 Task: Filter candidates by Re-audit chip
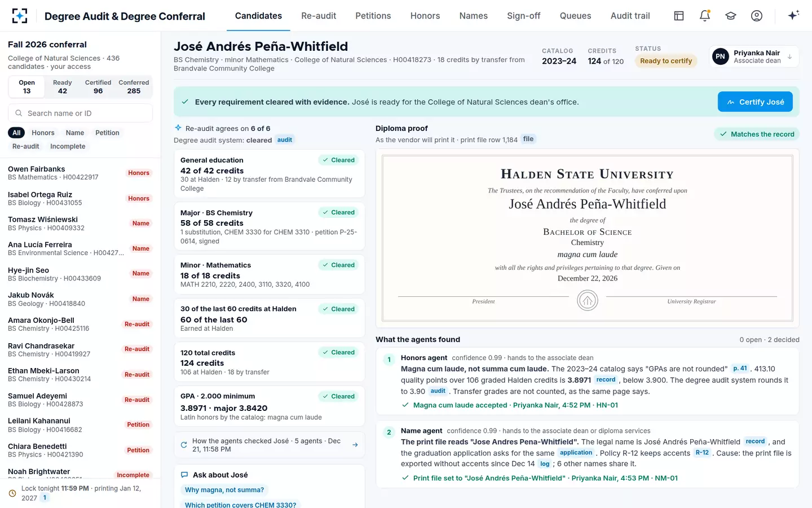(x=26, y=146)
